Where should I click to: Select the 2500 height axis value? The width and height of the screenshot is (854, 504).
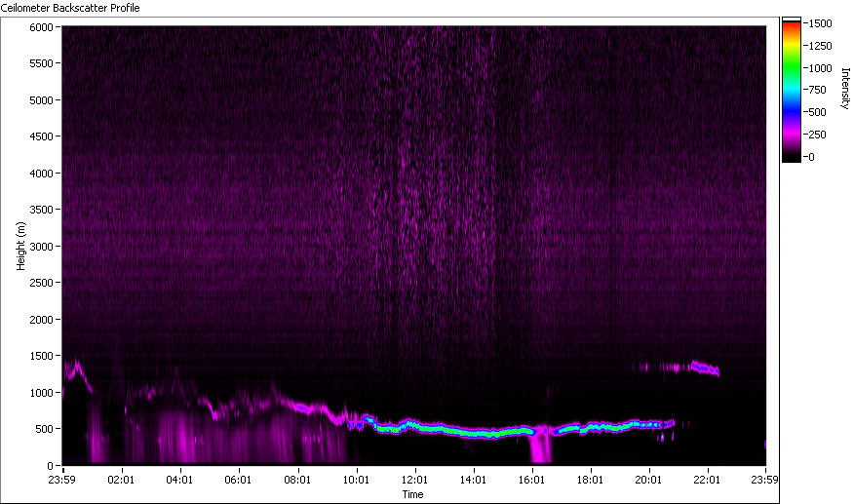click(x=41, y=283)
